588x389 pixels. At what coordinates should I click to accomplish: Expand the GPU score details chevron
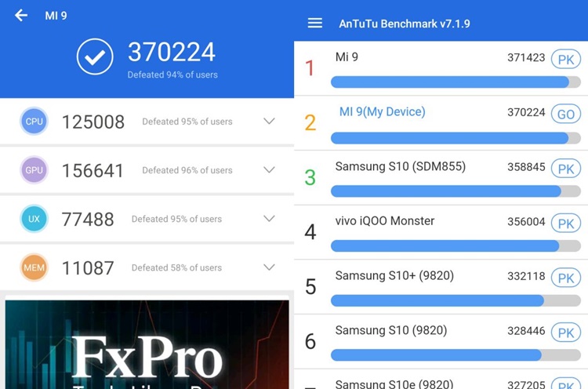269,170
